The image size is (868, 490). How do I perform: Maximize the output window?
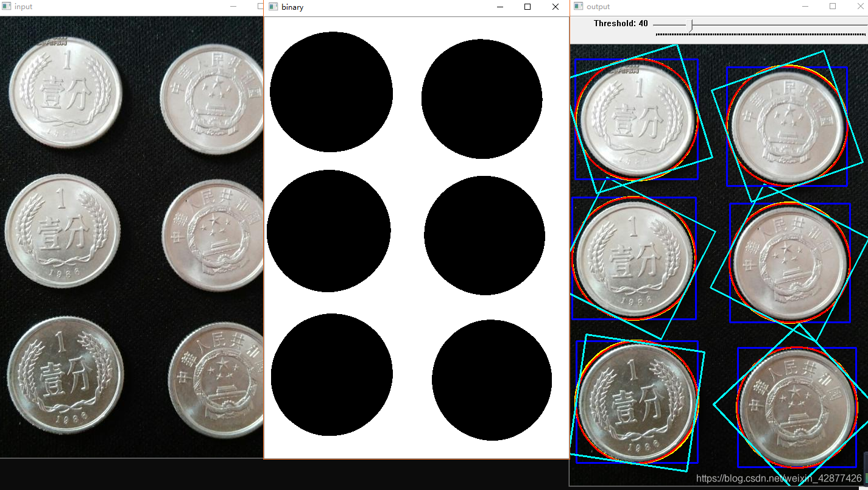833,6
